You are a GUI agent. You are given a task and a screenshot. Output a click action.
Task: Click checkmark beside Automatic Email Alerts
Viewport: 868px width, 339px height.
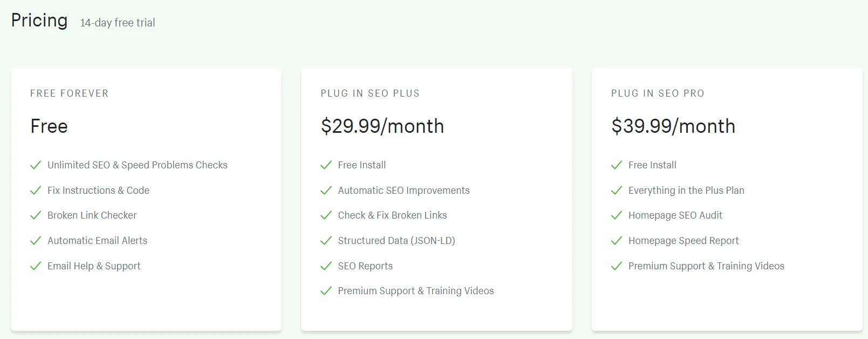point(36,241)
